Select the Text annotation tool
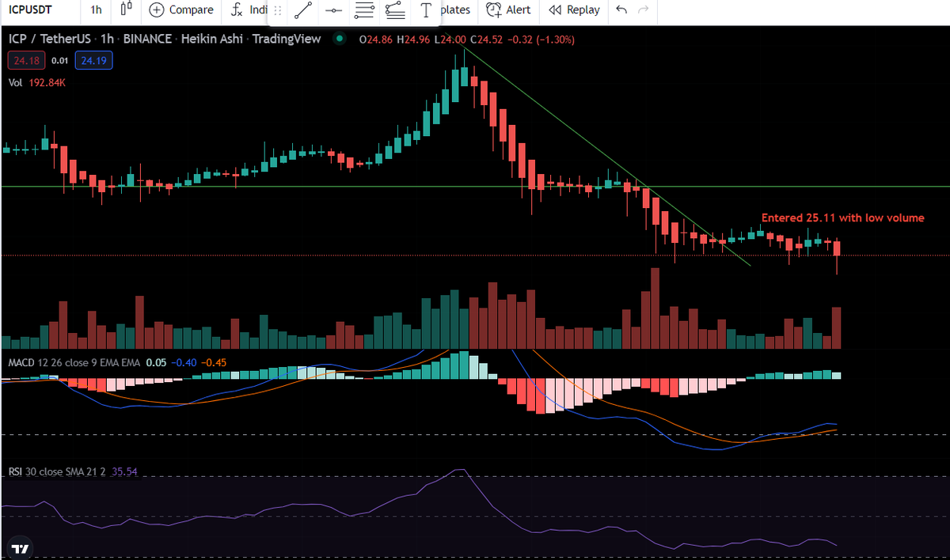Screen dimensions: 950x560 426,10
